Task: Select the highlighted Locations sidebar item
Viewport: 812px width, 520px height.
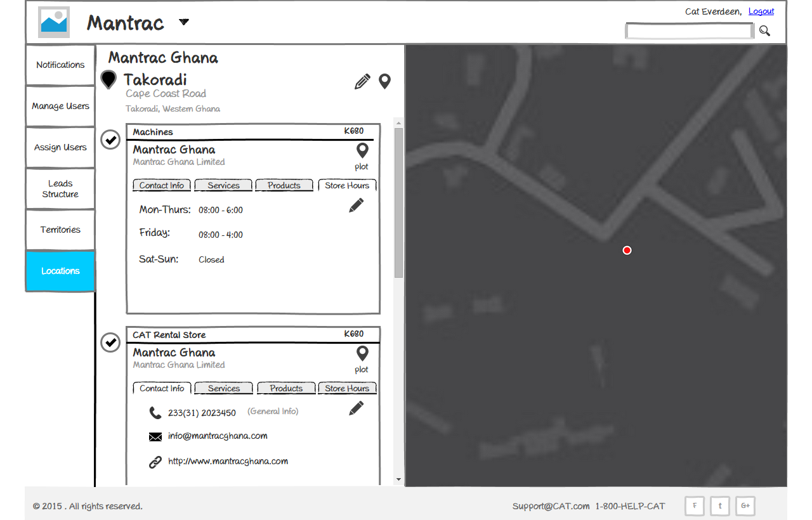Action: pyautogui.click(x=60, y=271)
